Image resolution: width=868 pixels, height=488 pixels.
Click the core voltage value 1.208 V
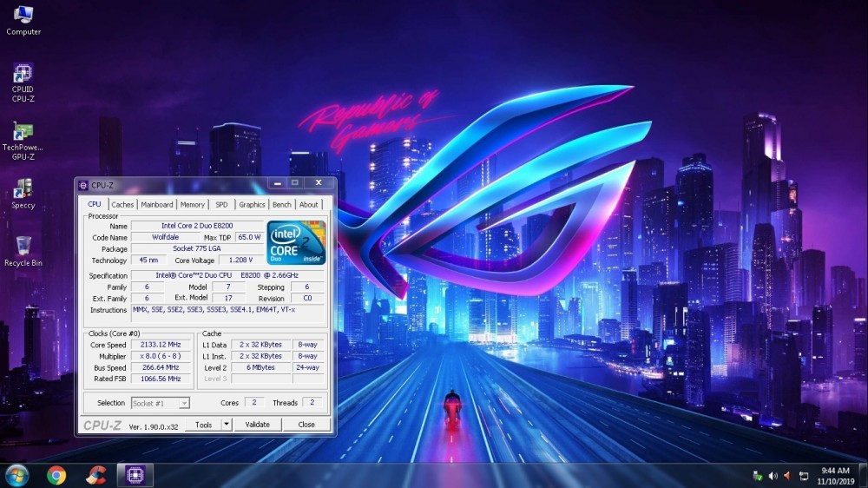click(x=240, y=260)
